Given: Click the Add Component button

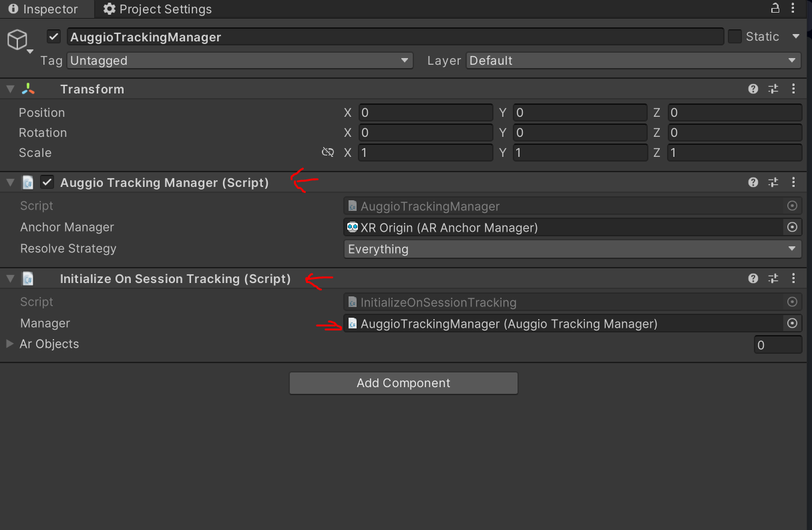Looking at the screenshot, I should tap(403, 383).
